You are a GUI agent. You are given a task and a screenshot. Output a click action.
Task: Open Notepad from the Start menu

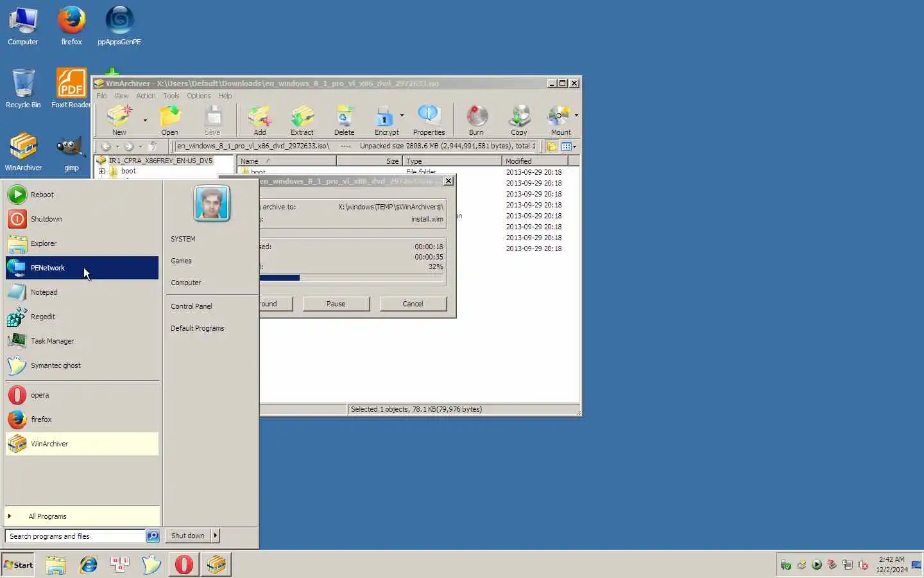[x=82, y=292]
